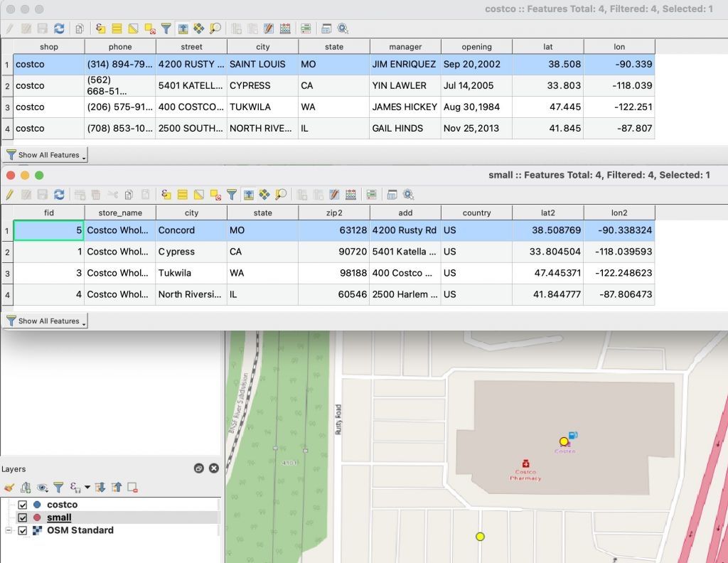Screen dimensions: 728x563
Task: Zoom map to selected rows in small table
Action: click(280, 195)
